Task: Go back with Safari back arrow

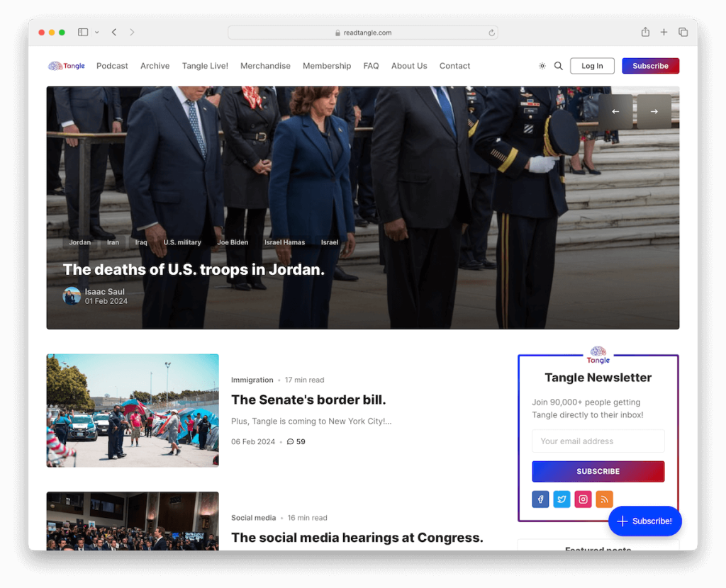Action: (114, 33)
